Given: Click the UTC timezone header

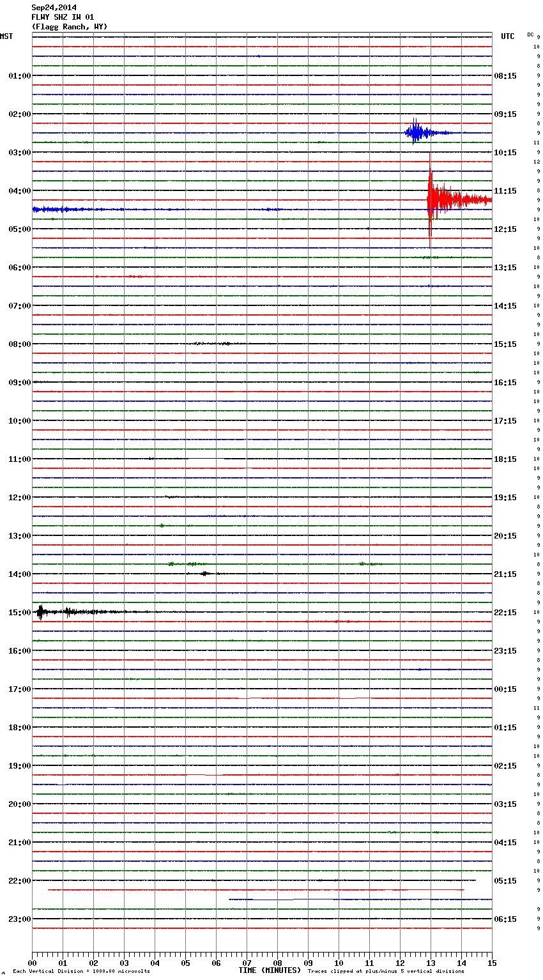Looking at the screenshot, I should (x=508, y=36).
